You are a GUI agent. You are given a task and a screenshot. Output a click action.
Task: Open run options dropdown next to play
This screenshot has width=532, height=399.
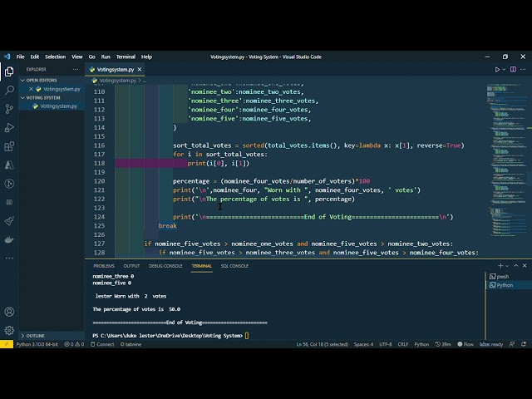coord(504,69)
